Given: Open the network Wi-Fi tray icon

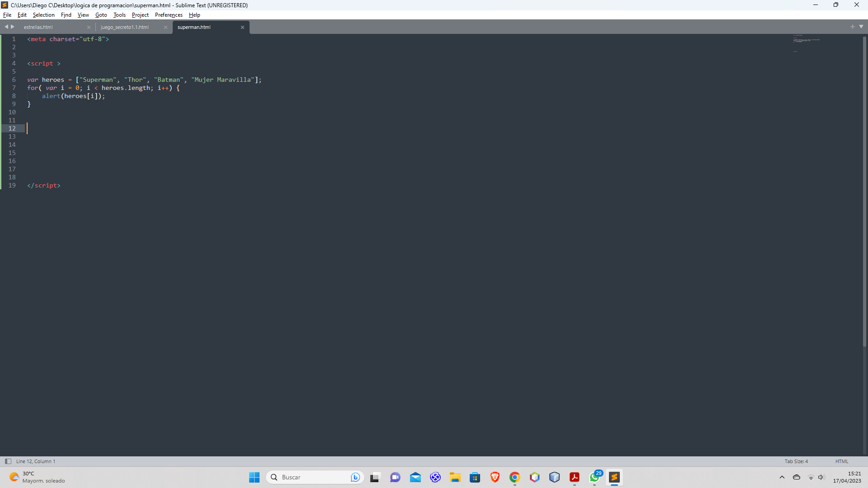Looking at the screenshot, I should [x=811, y=477].
